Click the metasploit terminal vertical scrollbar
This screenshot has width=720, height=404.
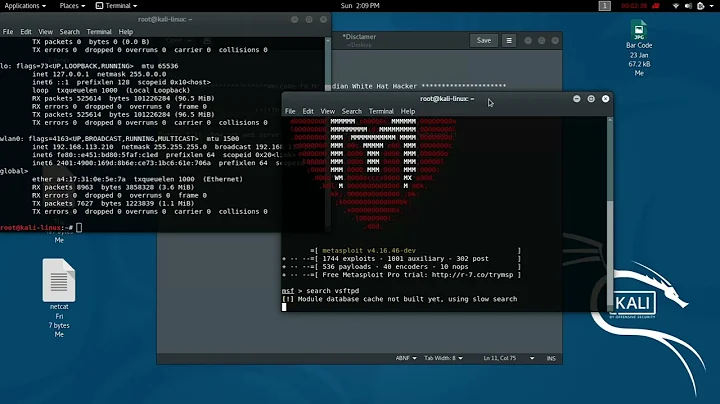click(610, 213)
